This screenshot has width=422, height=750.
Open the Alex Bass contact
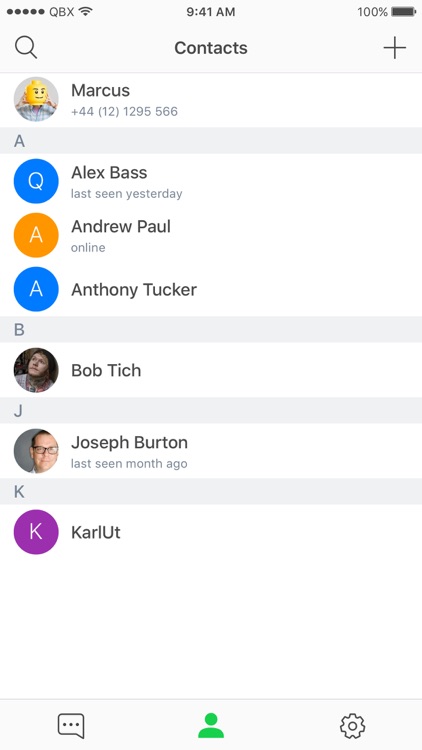211,181
